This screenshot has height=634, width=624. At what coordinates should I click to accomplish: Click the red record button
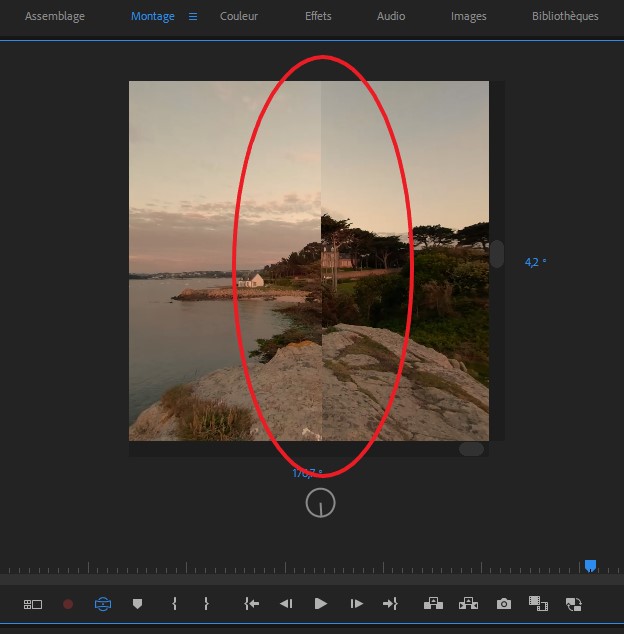coord(68,604)
